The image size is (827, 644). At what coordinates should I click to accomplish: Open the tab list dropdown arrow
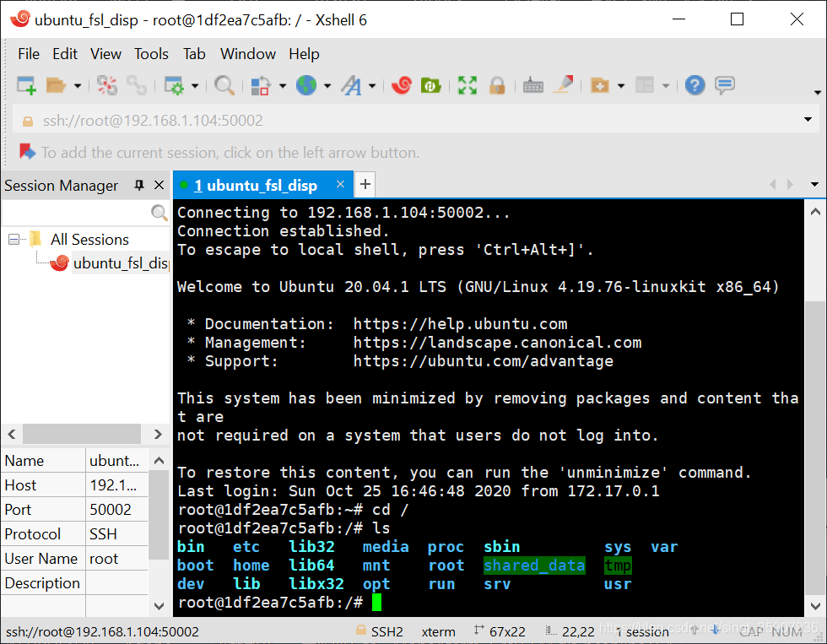pos(814,185)
